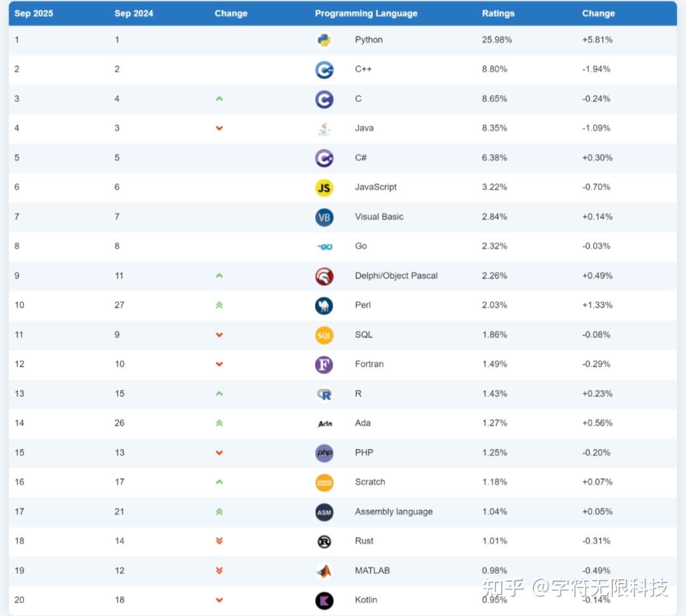Click the Python logo icon
The height and width of the screenshot is (616, 686).
[324, 40]
